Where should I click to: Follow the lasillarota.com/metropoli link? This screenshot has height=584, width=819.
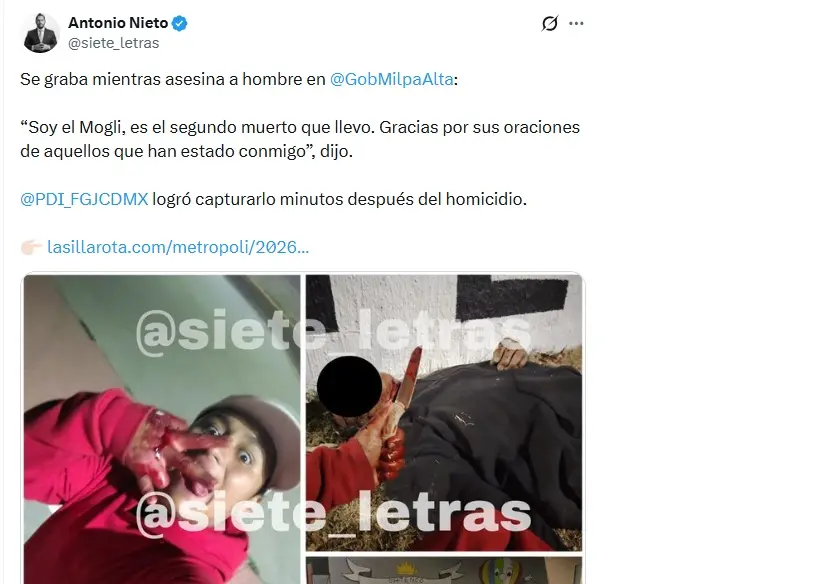[x=178, y=247]
